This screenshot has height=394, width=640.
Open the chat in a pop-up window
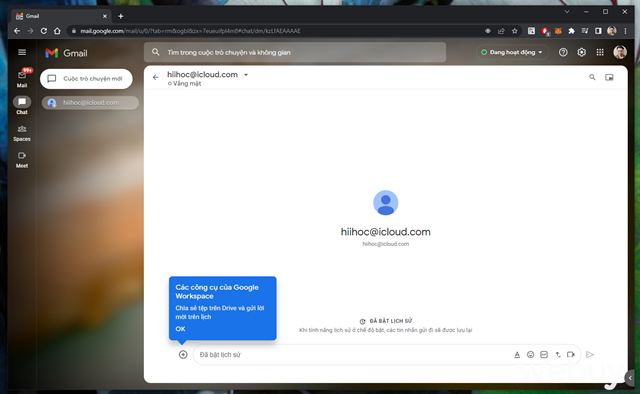point(609,77)
